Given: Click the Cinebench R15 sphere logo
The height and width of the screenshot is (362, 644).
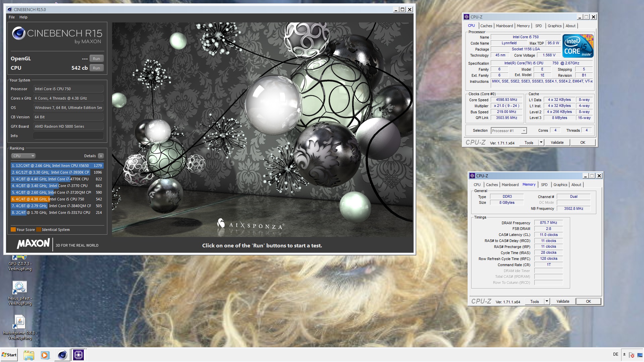Looking at the screenshot, I should (x=19, y=33).
